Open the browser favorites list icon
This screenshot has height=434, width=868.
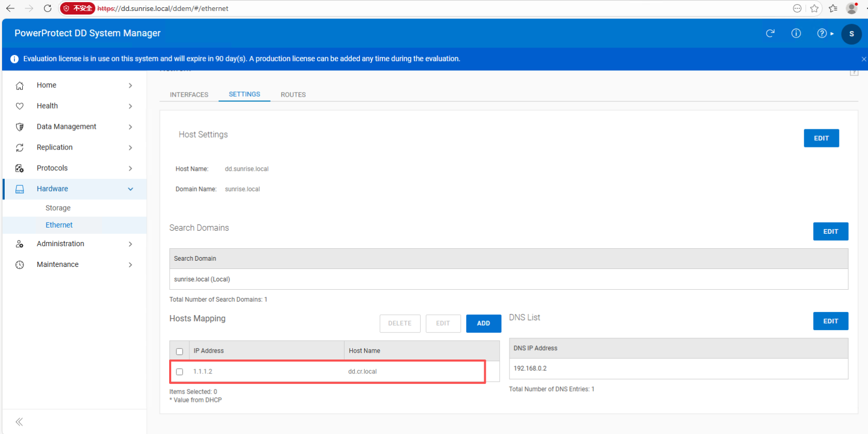(x=833, y=8)
